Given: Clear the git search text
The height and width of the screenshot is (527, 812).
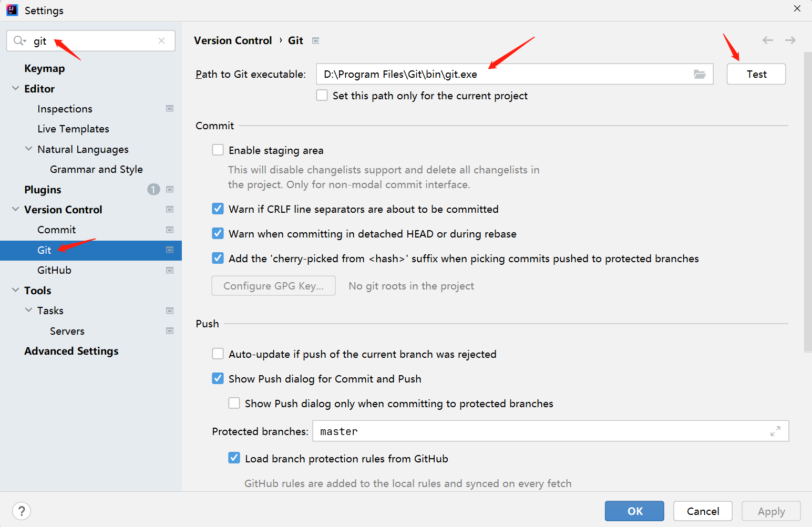Looking at the screenshot, I should click(161, 40).
